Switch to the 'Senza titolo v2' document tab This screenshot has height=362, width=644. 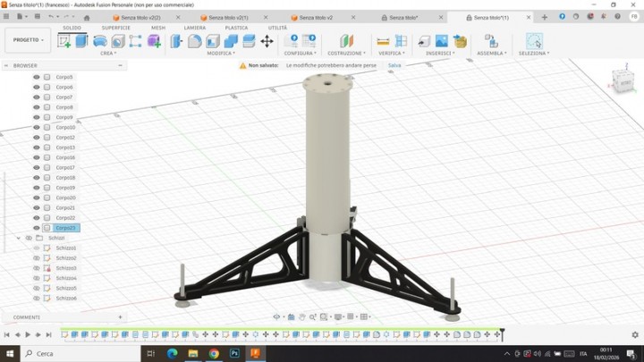pyautogui.click(x=316, y=18)
